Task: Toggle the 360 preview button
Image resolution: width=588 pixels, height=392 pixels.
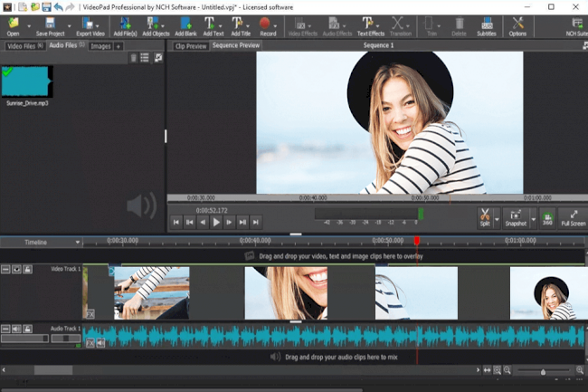Action: coord(546,218)
